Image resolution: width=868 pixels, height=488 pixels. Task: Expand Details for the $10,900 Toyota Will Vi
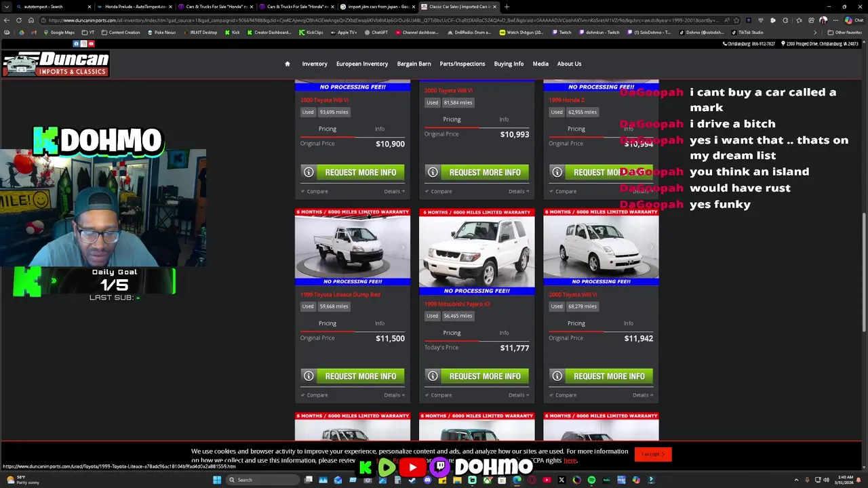pyautogui.click(x=394, y=191)
